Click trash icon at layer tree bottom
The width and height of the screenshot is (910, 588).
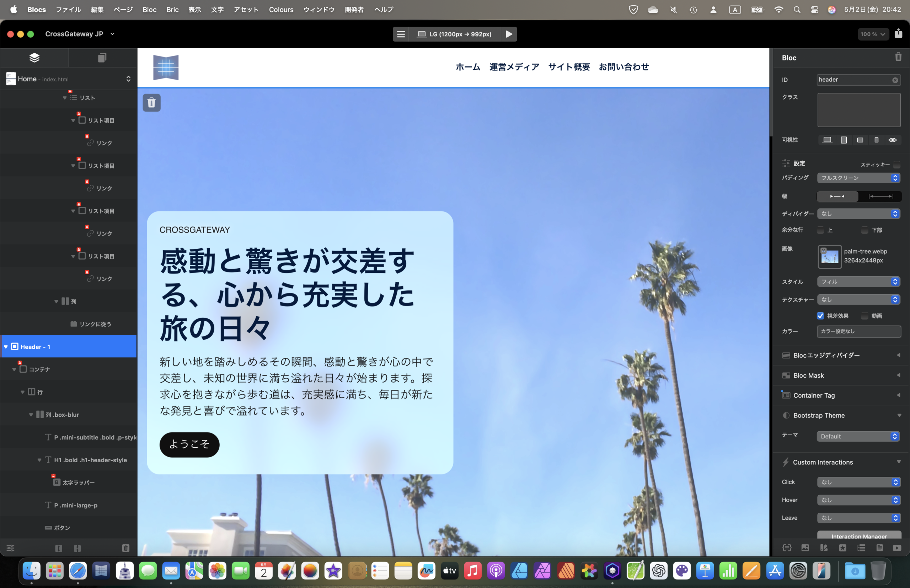pos(126,548)
